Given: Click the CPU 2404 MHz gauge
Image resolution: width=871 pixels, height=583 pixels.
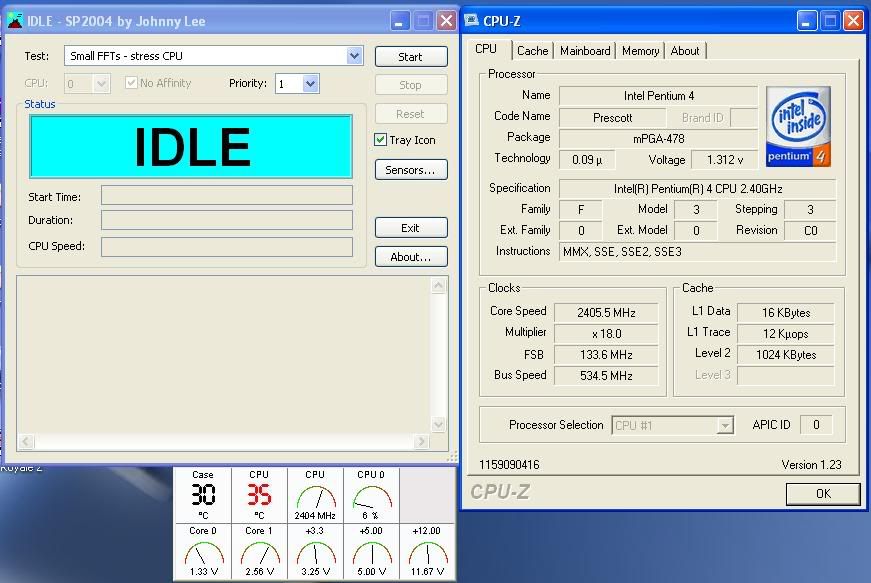Looking at the screenshot, I should click(x=315, y=495).
